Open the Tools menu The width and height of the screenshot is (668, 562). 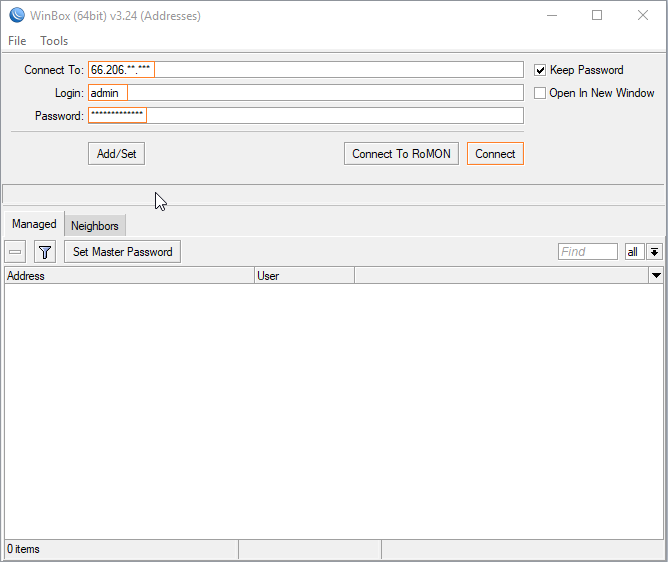pos(54,41)
